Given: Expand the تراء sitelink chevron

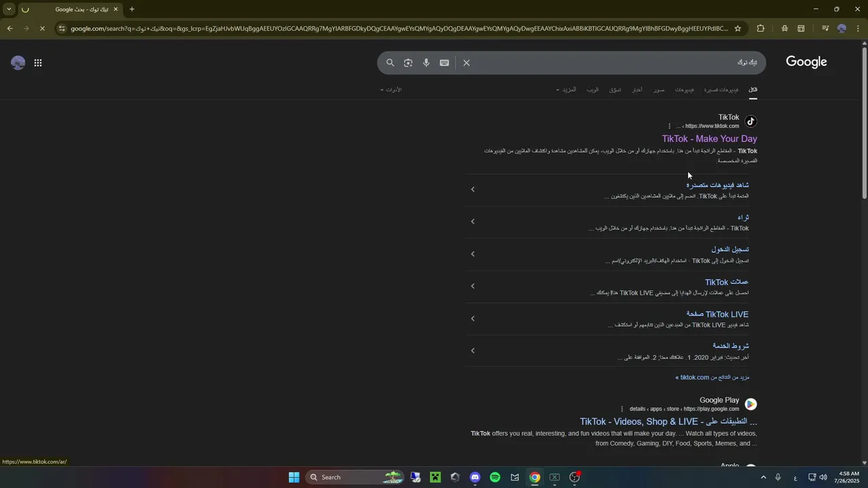Looking at the screenshot, I should click(x=473, y=222).
